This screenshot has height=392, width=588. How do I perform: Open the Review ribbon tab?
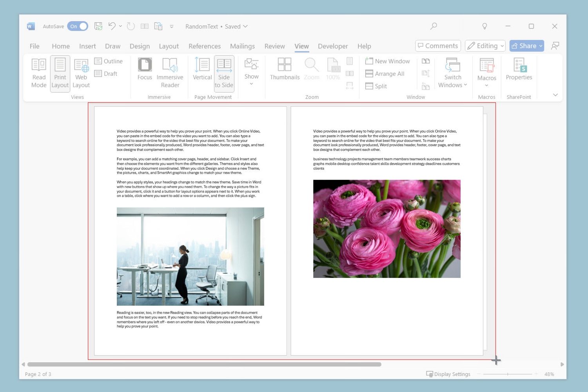[x=274, y=46]
